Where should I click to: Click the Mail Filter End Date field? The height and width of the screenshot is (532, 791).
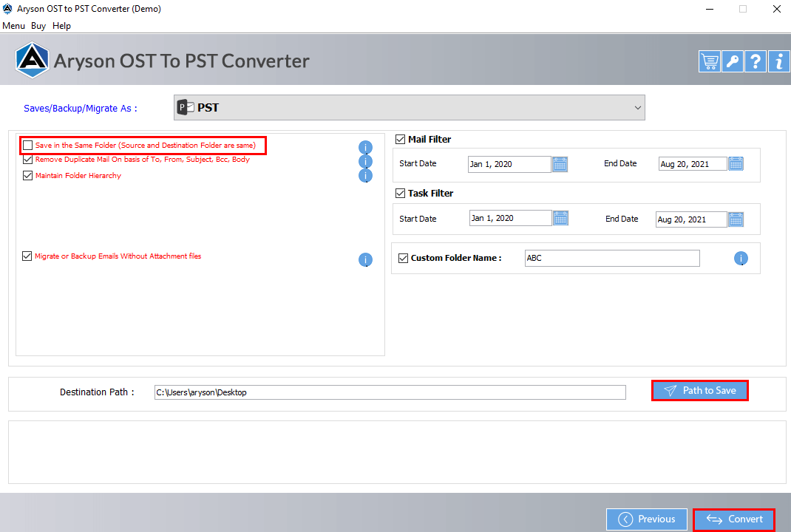point(693,164)
